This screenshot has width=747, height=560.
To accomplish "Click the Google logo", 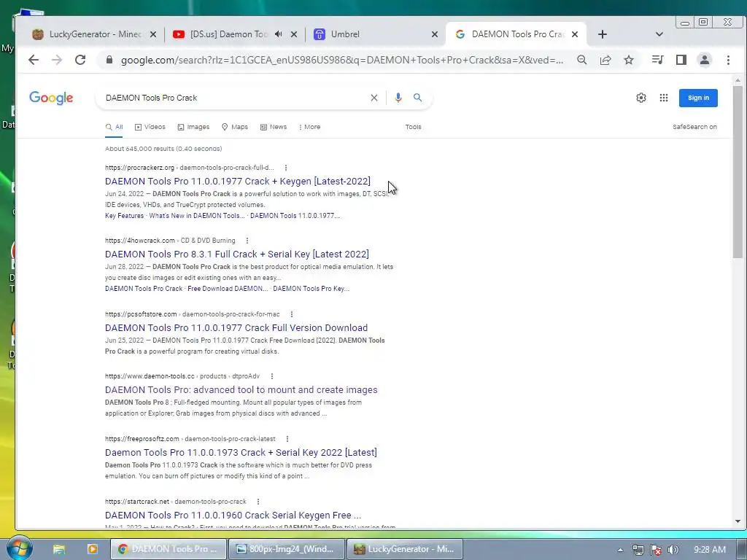I will (51, 98).
